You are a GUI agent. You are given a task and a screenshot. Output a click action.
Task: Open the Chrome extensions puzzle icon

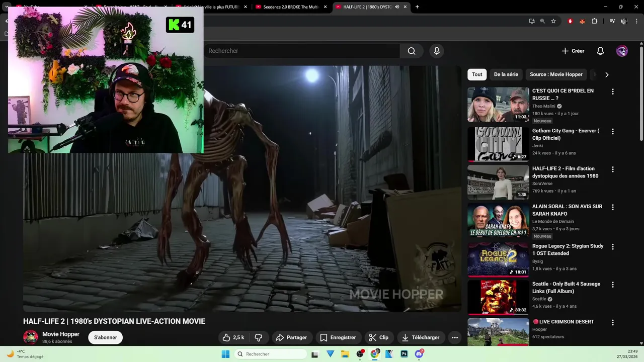(594, 21)
